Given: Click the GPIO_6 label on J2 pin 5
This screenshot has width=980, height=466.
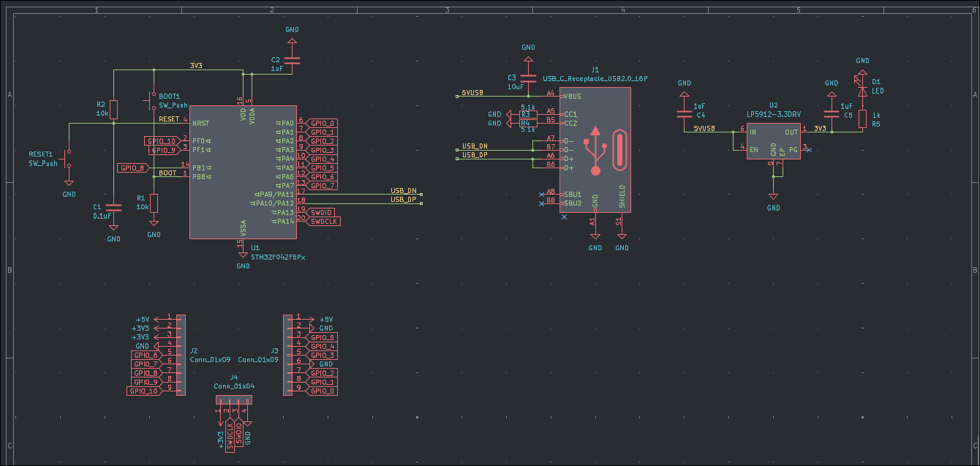Looking at the screenshot, I should pyautogui.click(x=146, y=355).
